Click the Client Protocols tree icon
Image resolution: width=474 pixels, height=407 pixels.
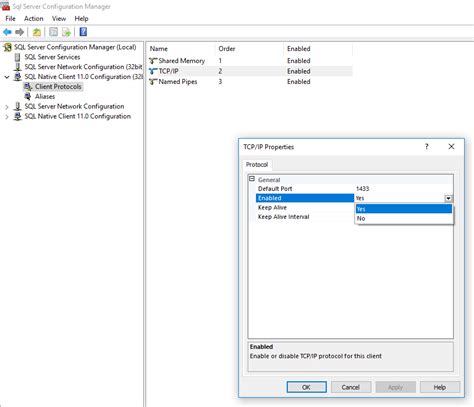[28, 87]
